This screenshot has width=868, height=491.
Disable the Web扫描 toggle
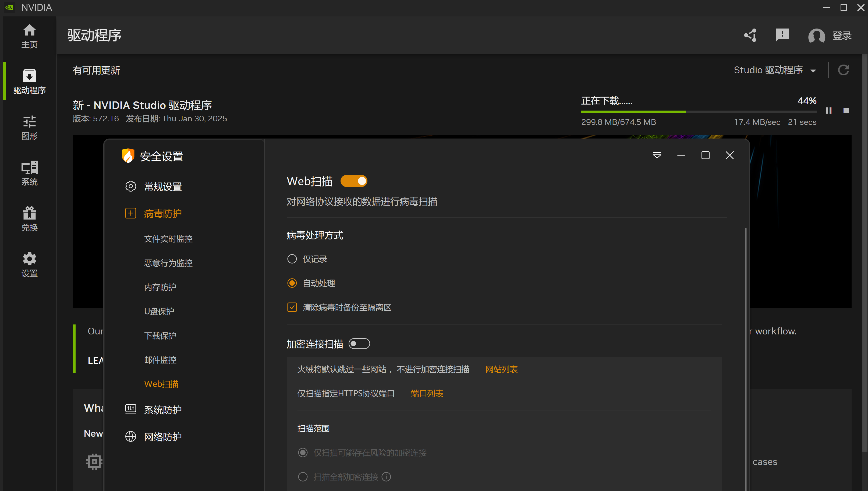354,181
